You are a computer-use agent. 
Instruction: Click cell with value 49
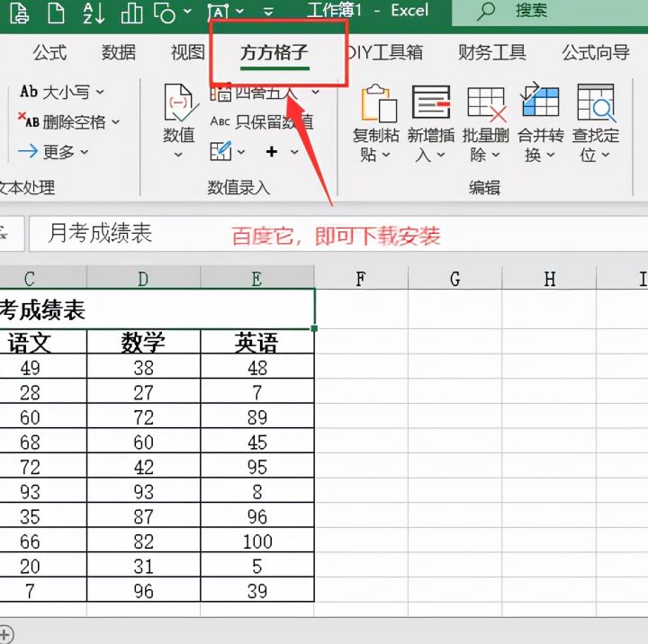click(43, 367)
